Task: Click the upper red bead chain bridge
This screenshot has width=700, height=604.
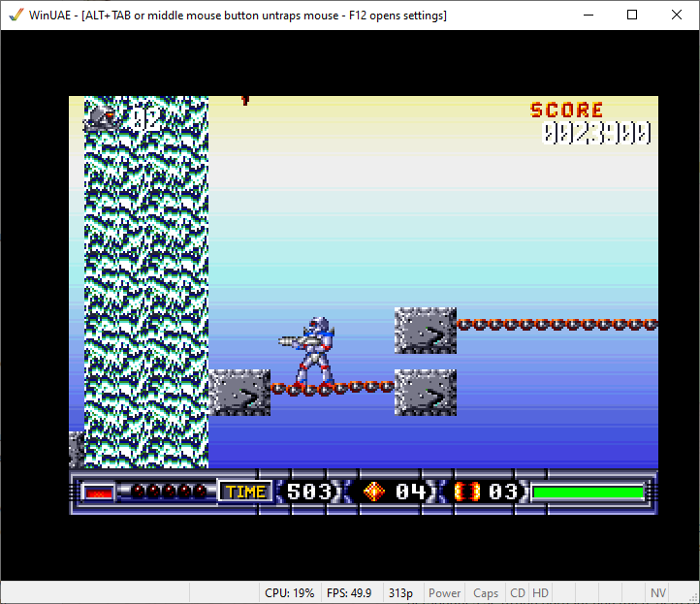Action: pyautogui.click(x=557, y=325)
